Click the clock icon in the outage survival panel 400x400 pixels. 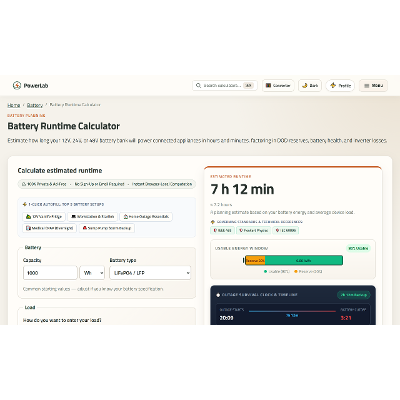[218, 295]
